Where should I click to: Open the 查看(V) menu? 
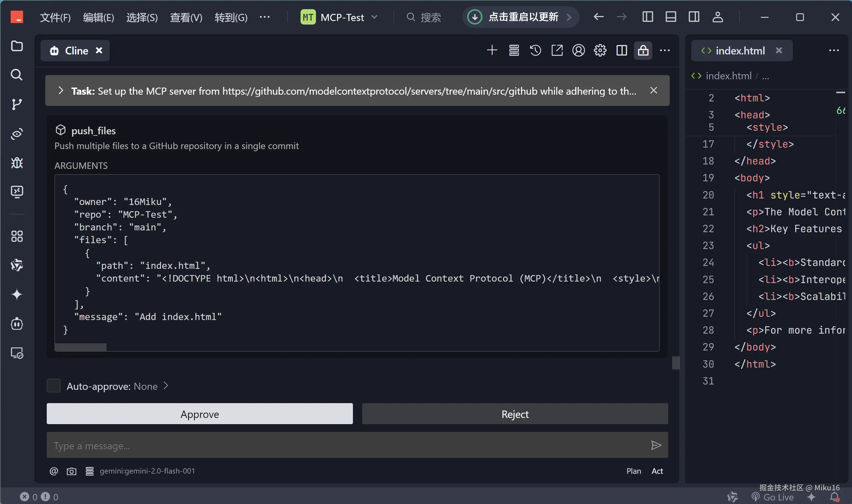[186, 17]
